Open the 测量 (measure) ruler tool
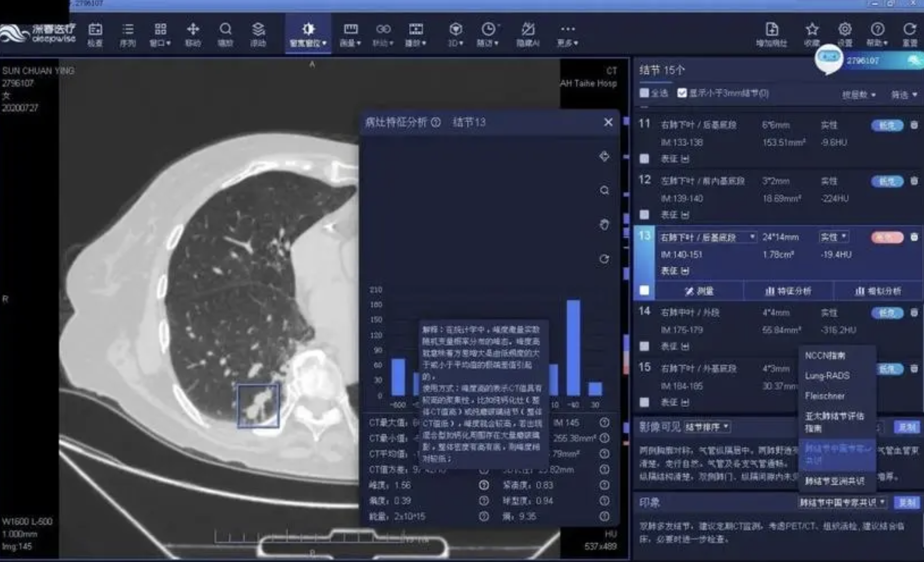The width and height of the screenshot is (924, 562). click(350, 34)
